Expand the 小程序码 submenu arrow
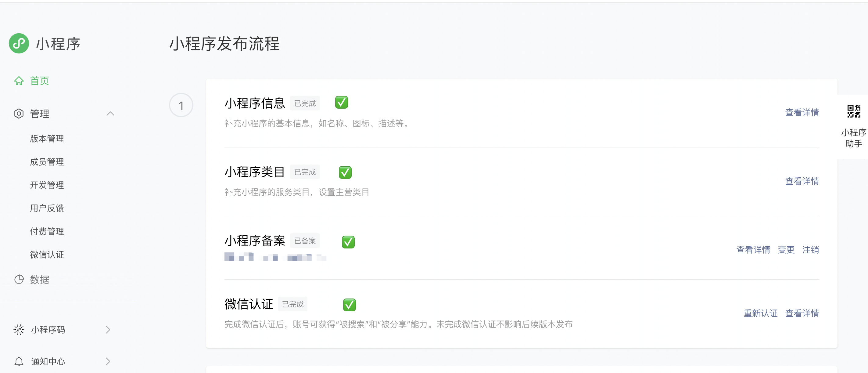Screen dimensions: 868x373 [x=108, y=329]
